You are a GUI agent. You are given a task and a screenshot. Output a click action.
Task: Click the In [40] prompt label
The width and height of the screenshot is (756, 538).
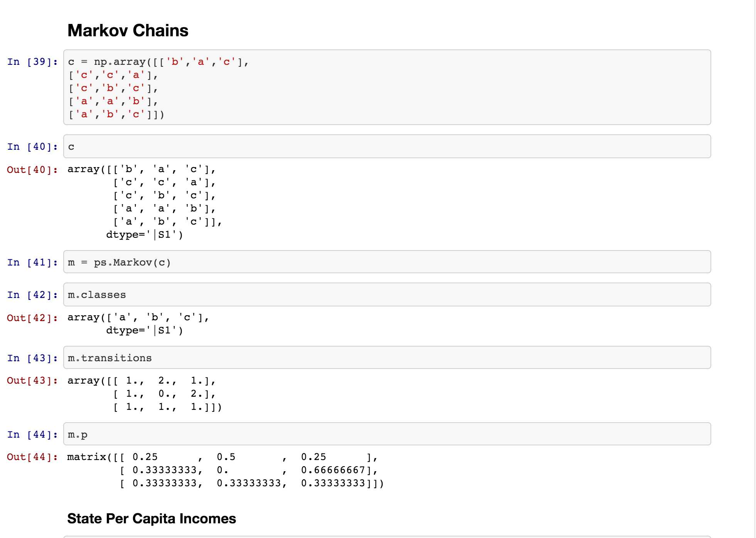pos(32,147)
